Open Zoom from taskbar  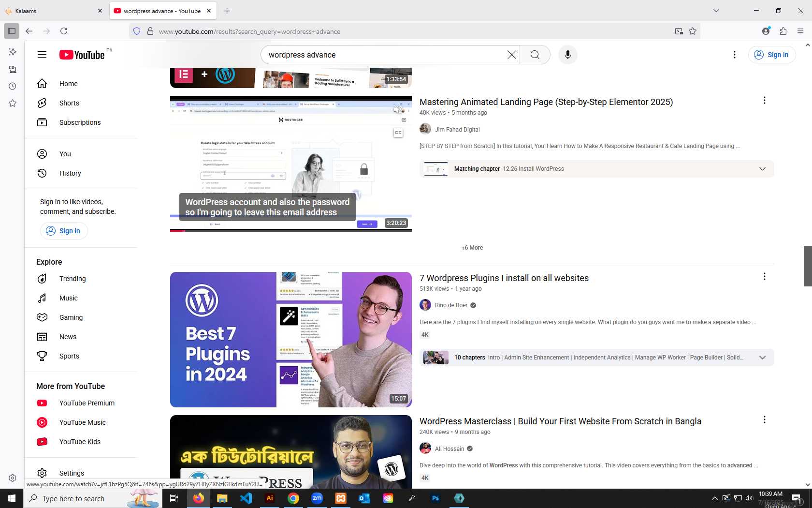click(317, 498)
